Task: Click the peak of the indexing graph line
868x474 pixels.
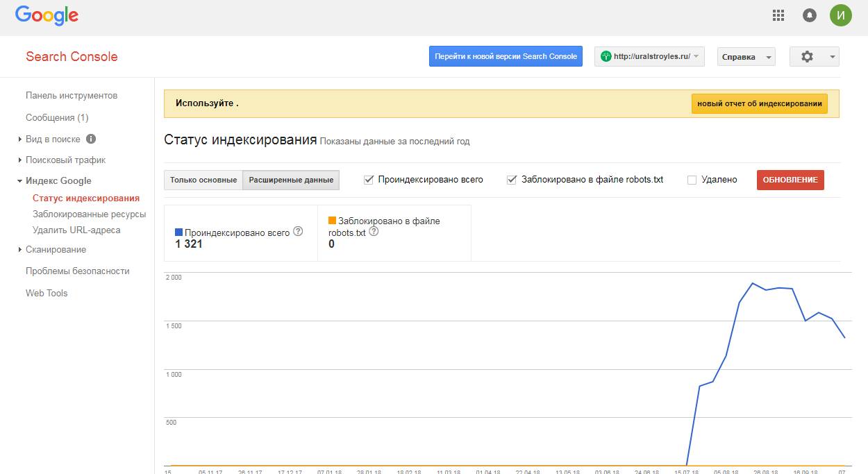Action: pos(752,283)
